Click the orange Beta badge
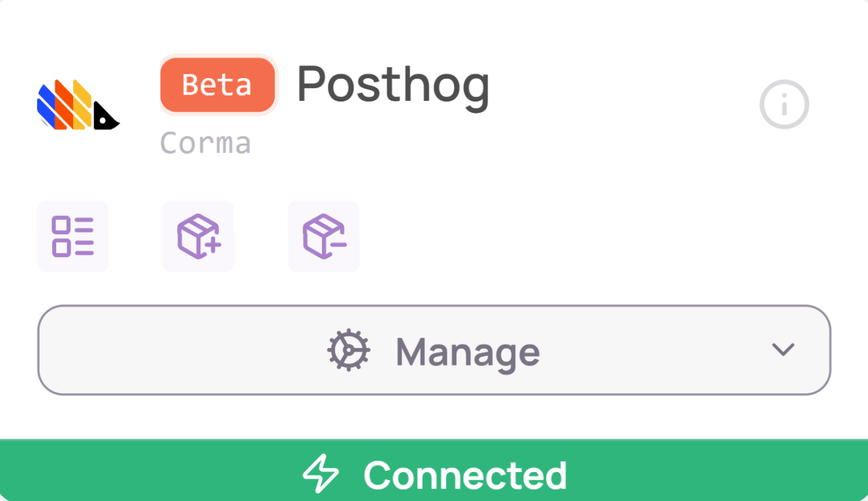868x501 pixels. coord(217,85)
